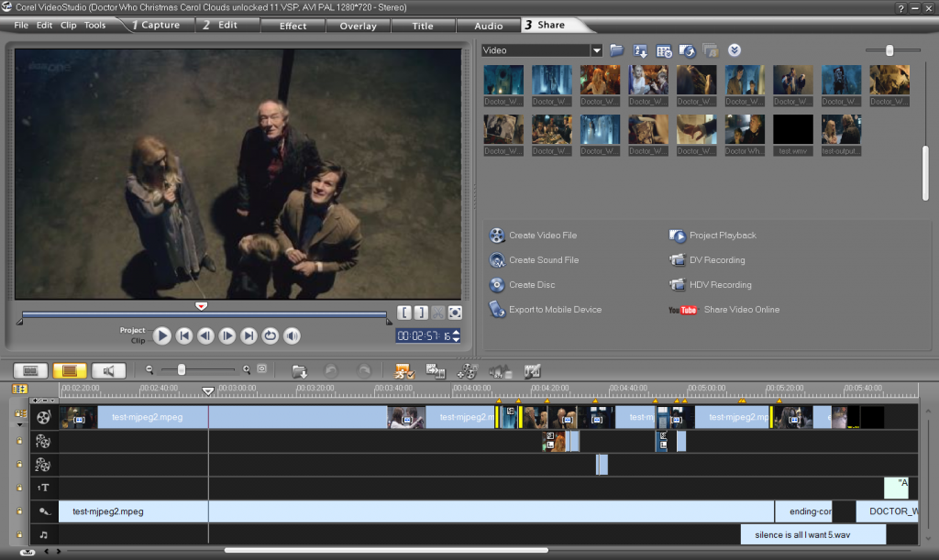Toggle Repeat playback in the preview controls
939x560 pixels.
(270, 336)
